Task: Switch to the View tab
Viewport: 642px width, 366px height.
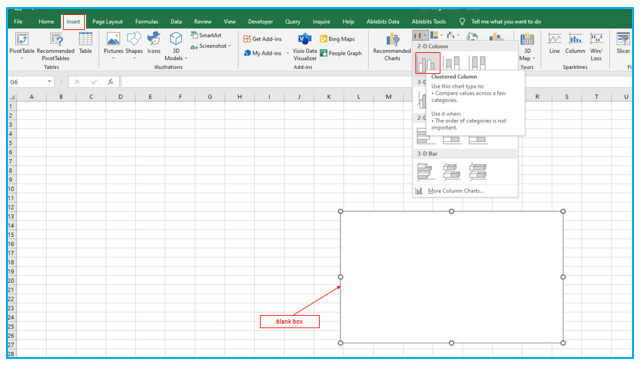Action: (x=230, y=22)
